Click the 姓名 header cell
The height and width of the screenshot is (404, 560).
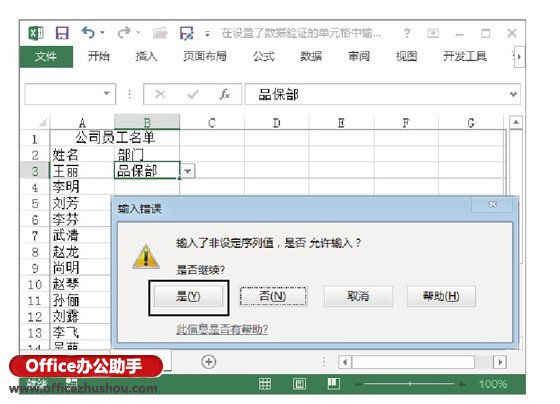[x=82, y=154]
